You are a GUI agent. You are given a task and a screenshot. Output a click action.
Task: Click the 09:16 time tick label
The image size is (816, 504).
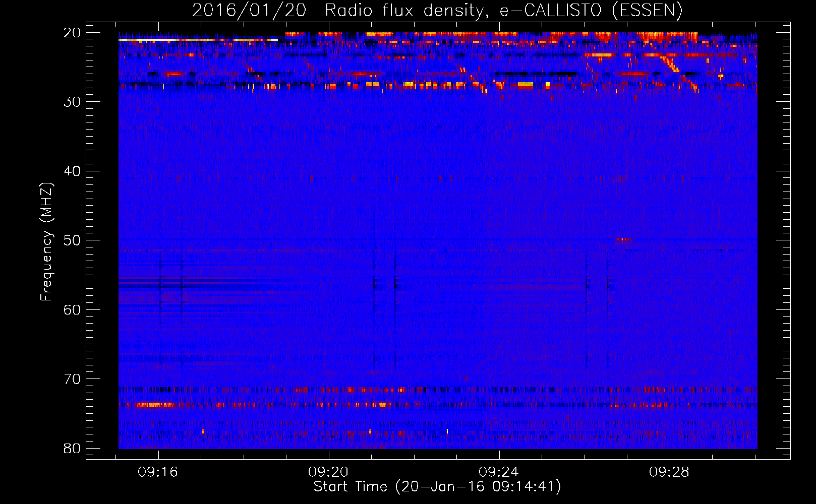tap(158, 472)
